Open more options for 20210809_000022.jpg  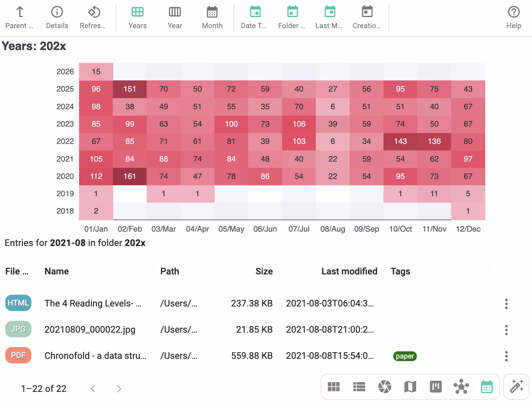[506, 330]
